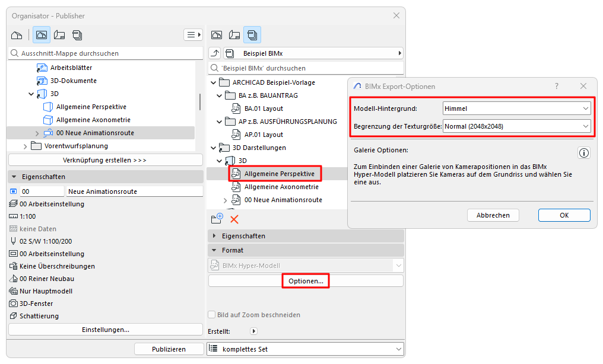Collapse left Eigenschaften section
603x364 pixels.
click(14, 177)
